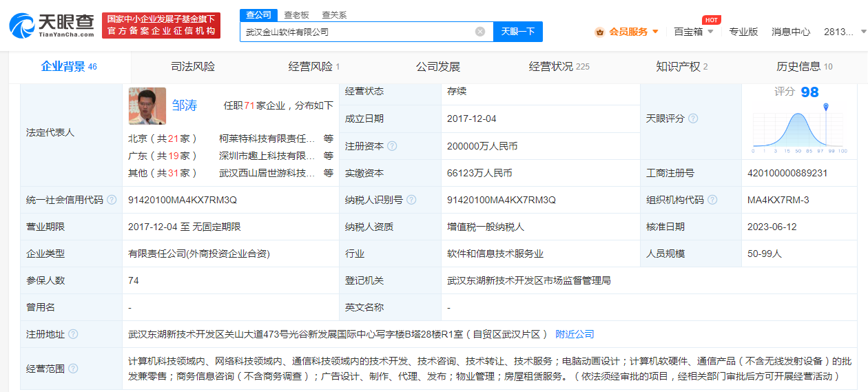The height and width of the screenshot is (392, 868).
Task: Open the 武汉西山居世游科技... company link
Action: click(x=267, y=173)
